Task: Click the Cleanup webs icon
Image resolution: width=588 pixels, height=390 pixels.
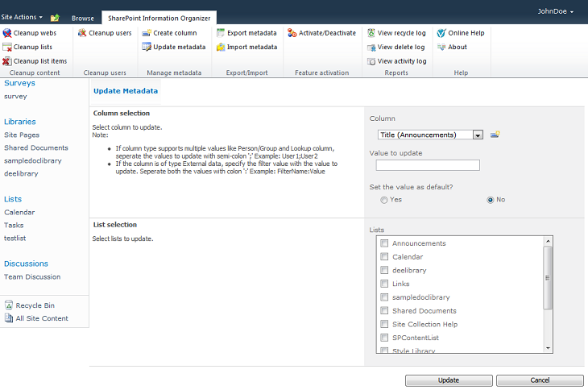Action: (x=7, y=33)
